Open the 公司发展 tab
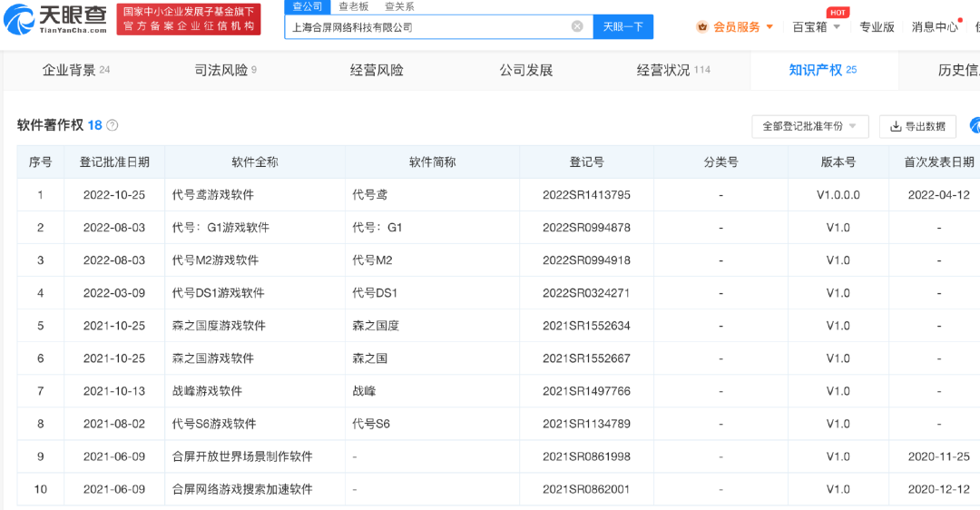This screenshot has height=510, width=980. [526, 70]
